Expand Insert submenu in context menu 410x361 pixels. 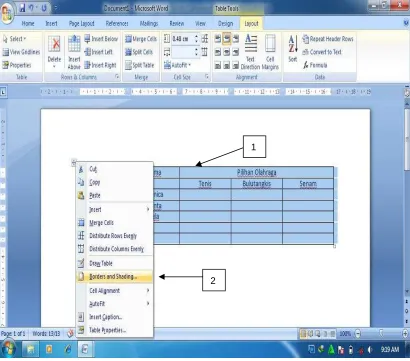pyautogui.click(x=115, y=210)
